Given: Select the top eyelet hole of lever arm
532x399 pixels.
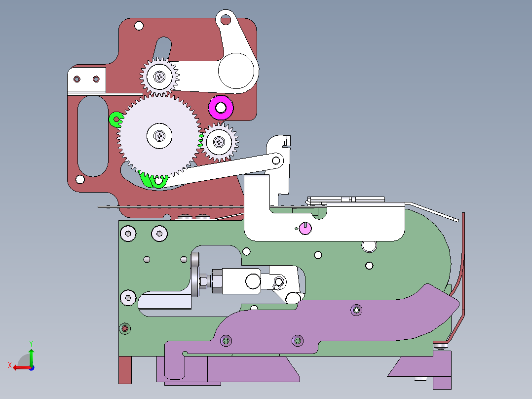Looking at the screenshot, I should pos(226,20).
